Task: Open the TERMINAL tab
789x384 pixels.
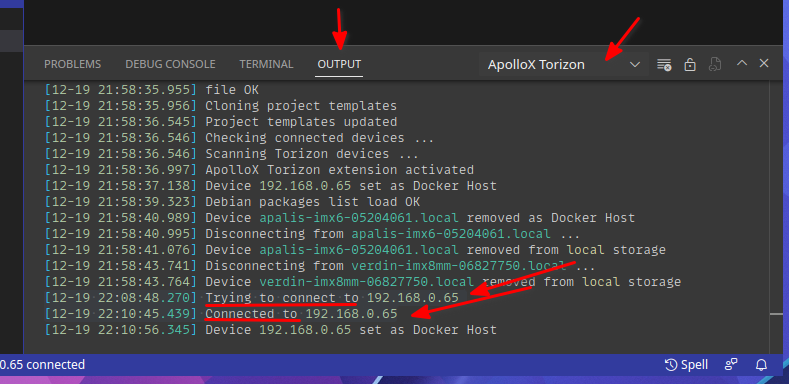Action: [266, 64]
